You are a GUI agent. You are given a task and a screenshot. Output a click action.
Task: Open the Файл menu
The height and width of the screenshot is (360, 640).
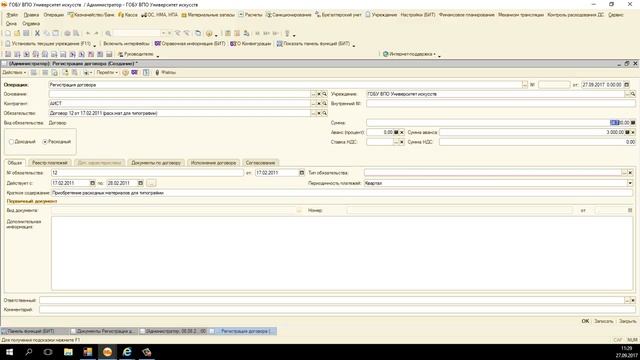(12, 15)
